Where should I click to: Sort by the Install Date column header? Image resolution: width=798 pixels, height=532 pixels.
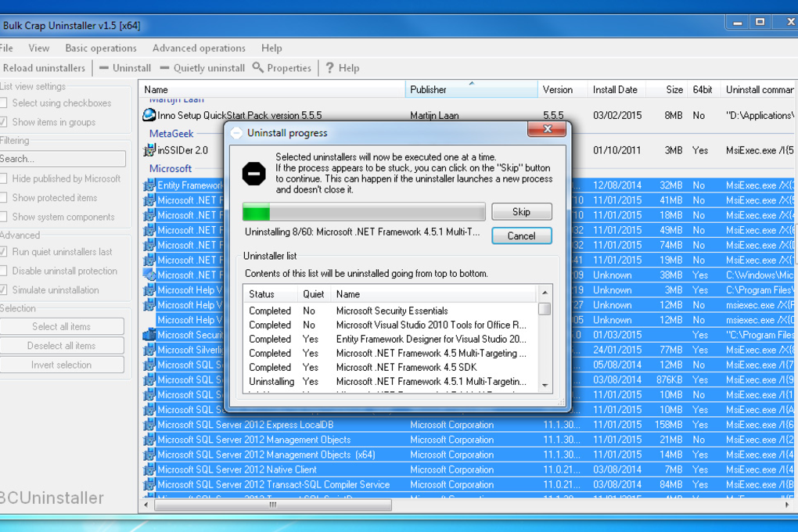point(616,89)
